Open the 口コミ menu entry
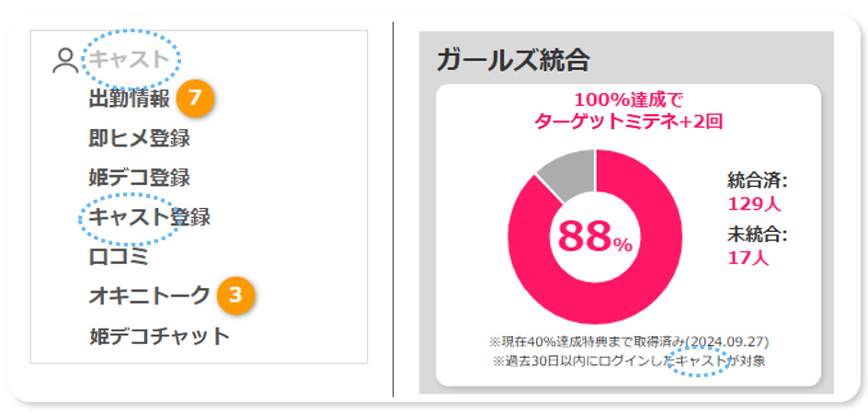This screenshot has width=868, height=416. point(118,257)
